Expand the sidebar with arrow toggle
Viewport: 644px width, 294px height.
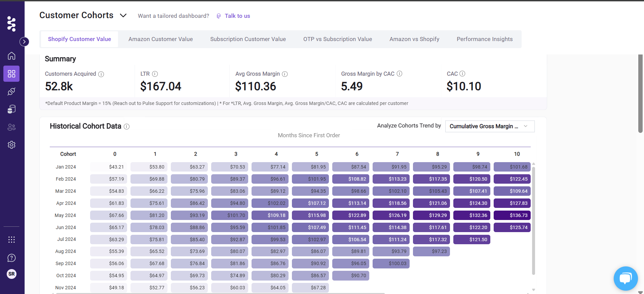click(24, 42)
